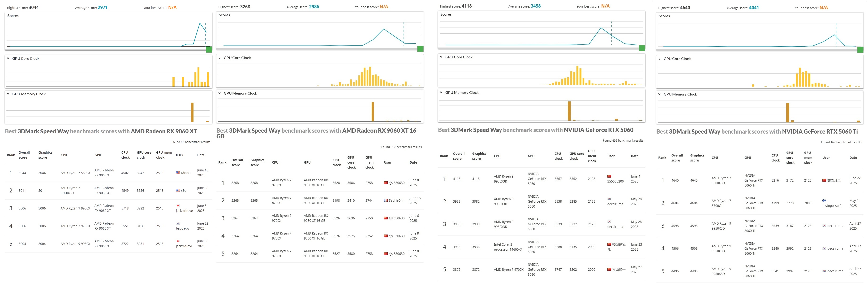Click Finland flag above testopossu-2
Screen dimensions: 868x283
pyautogui.click(x=824, y=201)
